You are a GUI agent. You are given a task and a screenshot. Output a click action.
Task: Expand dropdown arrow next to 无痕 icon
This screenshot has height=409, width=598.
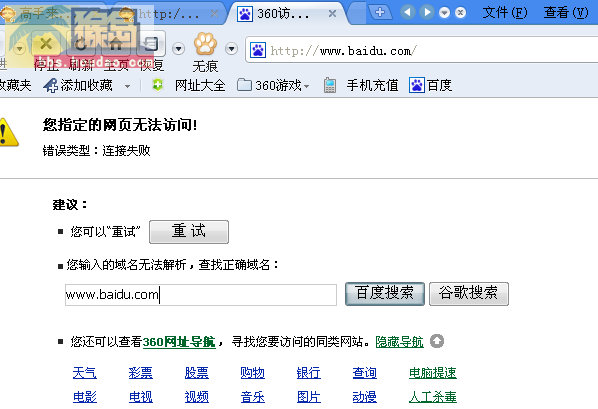pyautogui.click(x=231, y=48)
